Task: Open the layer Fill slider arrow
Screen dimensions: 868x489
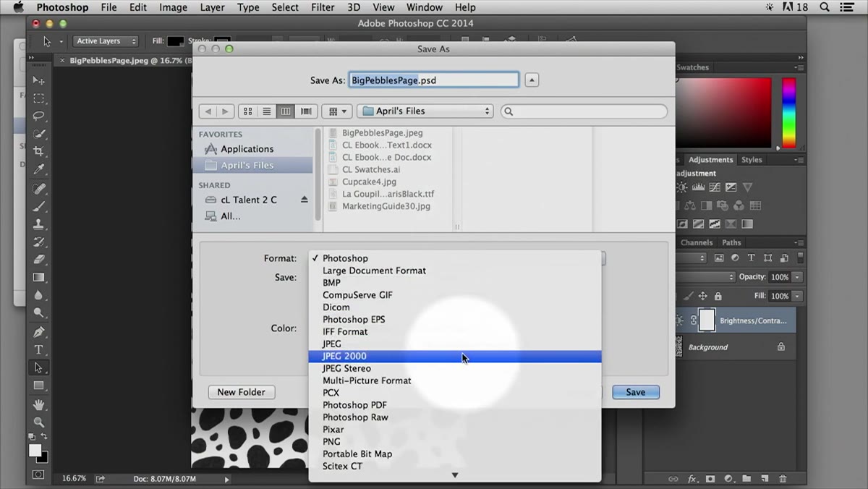Action: click(797, 296)
